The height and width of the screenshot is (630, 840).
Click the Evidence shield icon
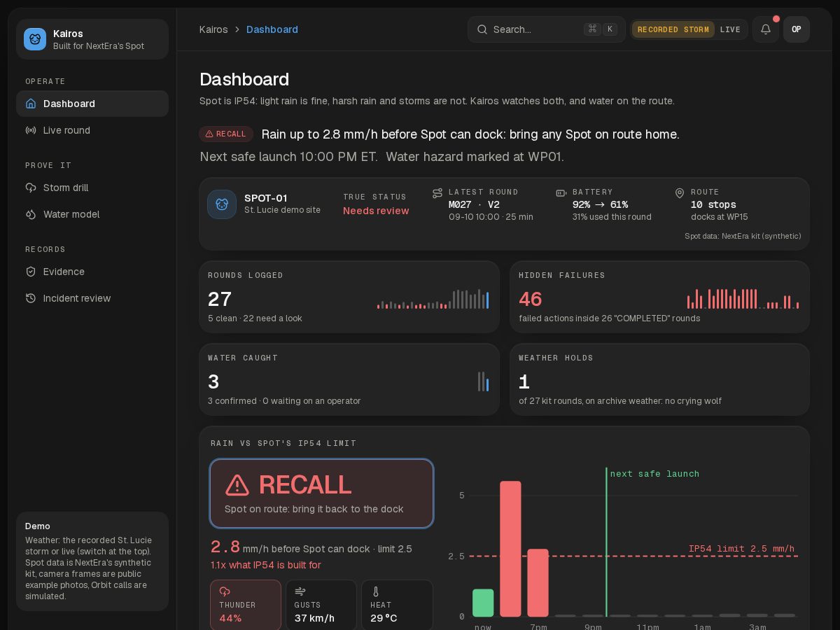pyautogui.click(x=31, y=272)
